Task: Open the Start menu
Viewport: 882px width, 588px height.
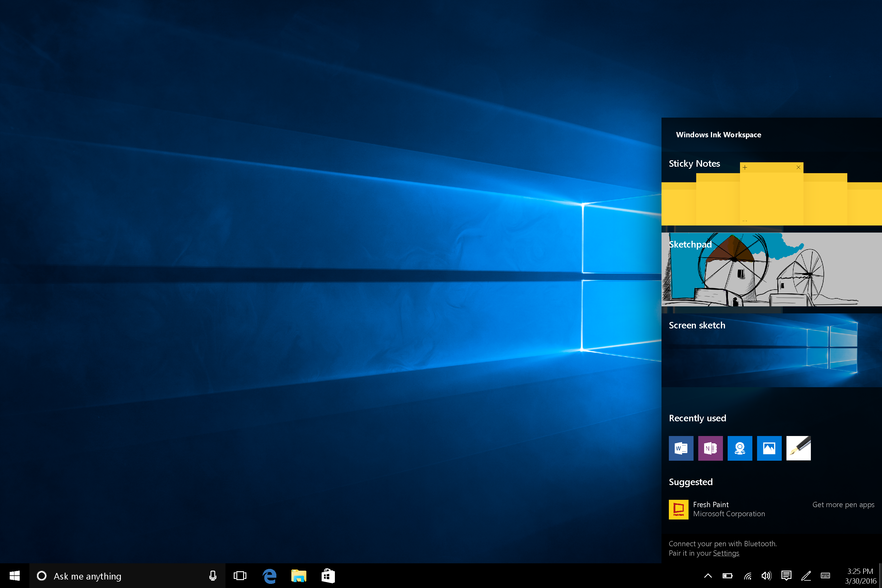Action: 15,576
